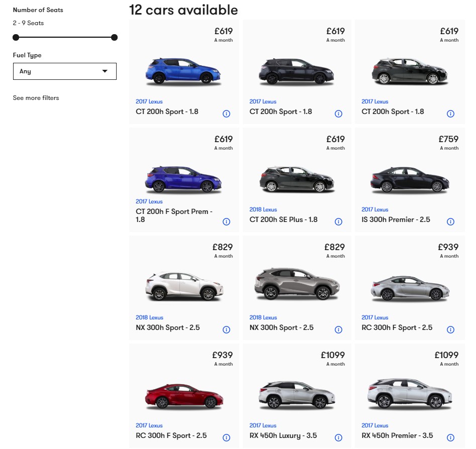
Task: Open the Fuel Type dropdown
Action: pyautogui.click(x=65, y=71)
